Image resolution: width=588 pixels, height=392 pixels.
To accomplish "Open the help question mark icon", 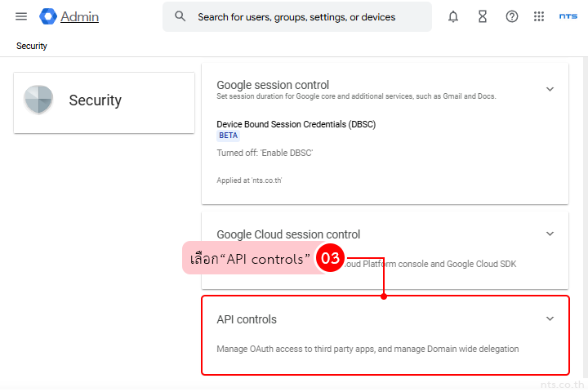I will pyautogui.click(x=512, y=16).
